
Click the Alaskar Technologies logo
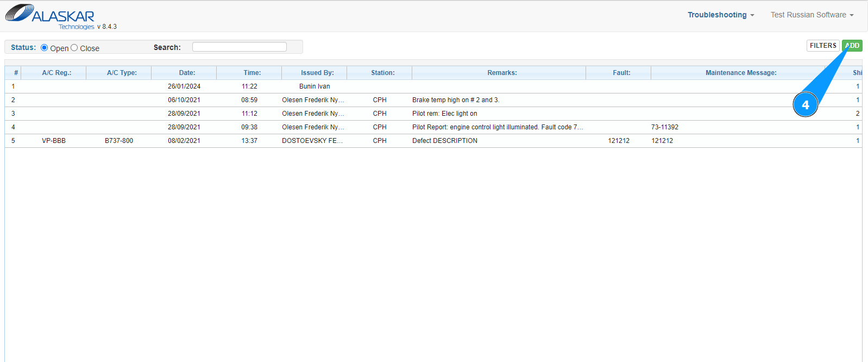click(x=50, y=16)
